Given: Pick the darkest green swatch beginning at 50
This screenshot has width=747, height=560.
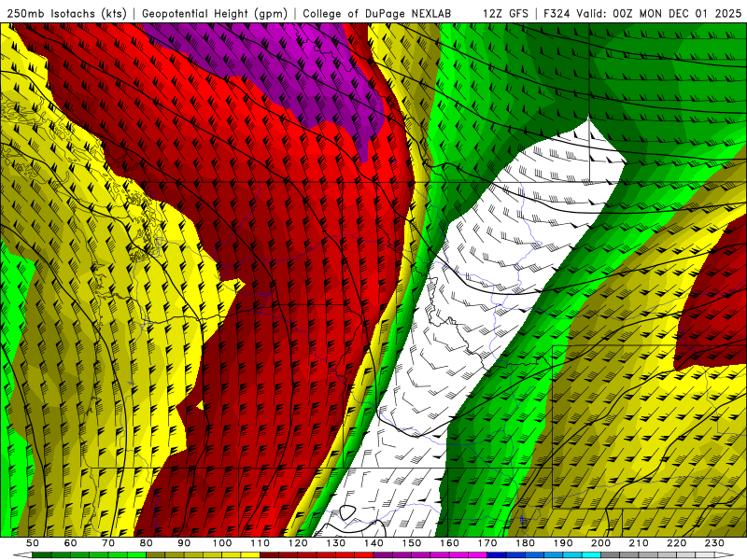Looking at the screenshot, I should pos(42,555).
